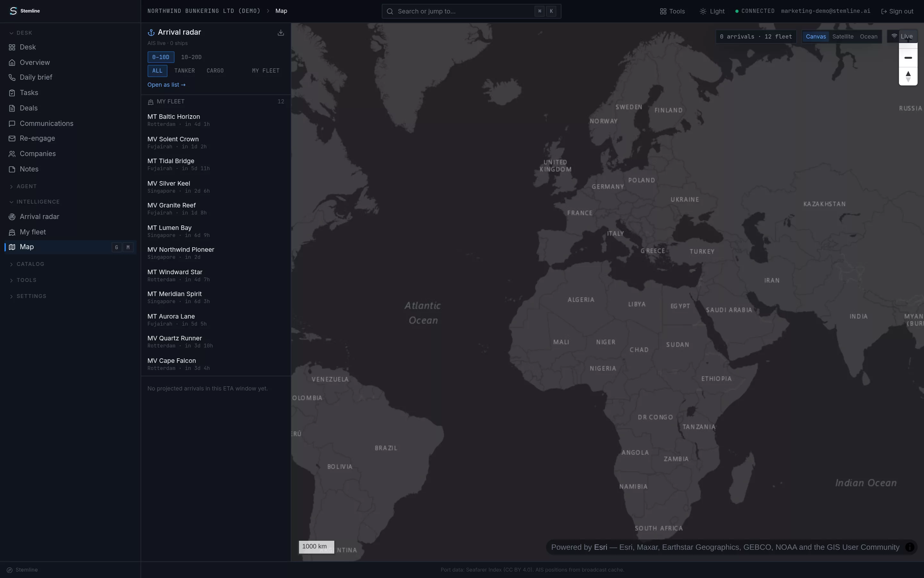Switch basemap to Canvas

tap(816, 37)
